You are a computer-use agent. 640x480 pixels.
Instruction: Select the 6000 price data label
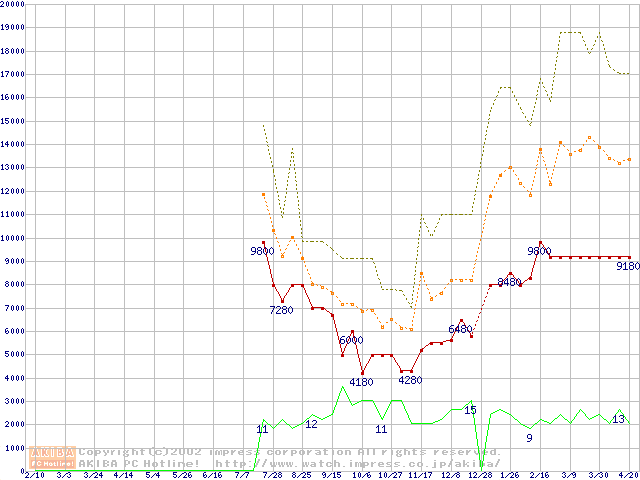tap(350, 341)
